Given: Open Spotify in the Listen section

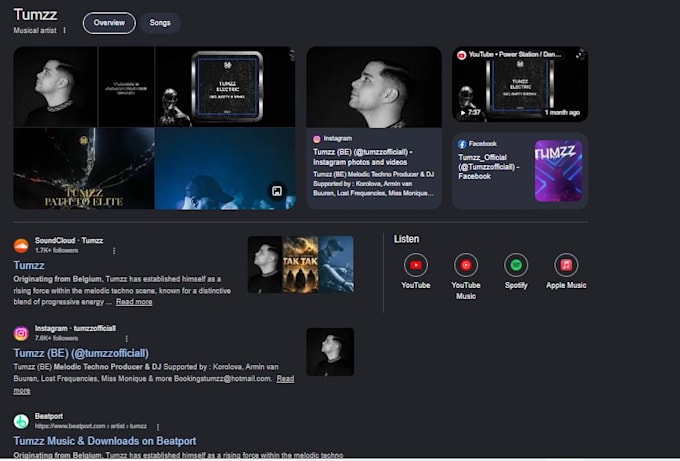Looking at the screenshot, I should [x=516, y=271].
